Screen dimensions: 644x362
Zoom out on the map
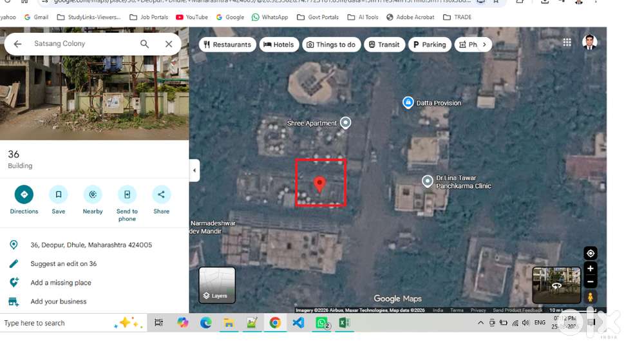[x=590, y=282]
